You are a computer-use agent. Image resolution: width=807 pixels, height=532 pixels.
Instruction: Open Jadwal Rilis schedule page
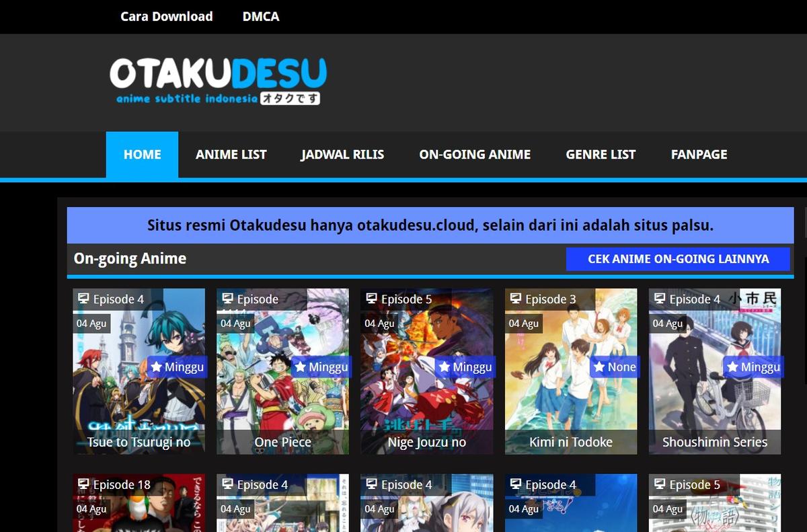342,155
